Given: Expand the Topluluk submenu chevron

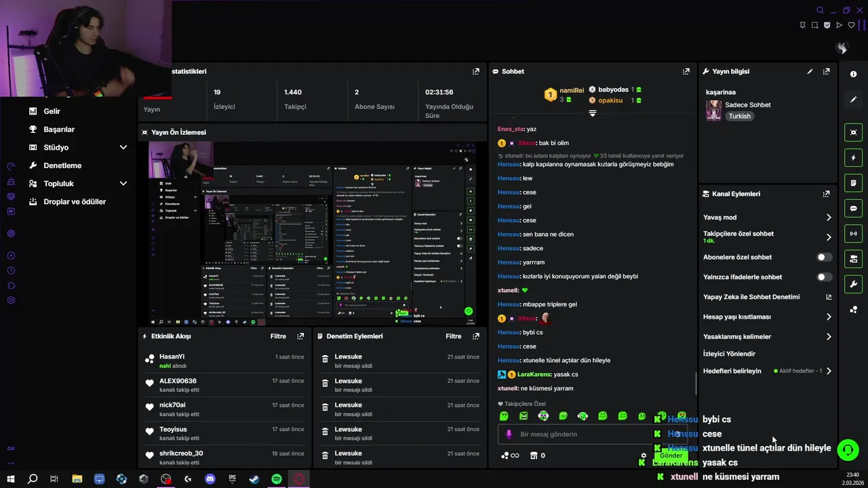Looking at the screenshot, I should pyautogui.click(x=123, y=184).
